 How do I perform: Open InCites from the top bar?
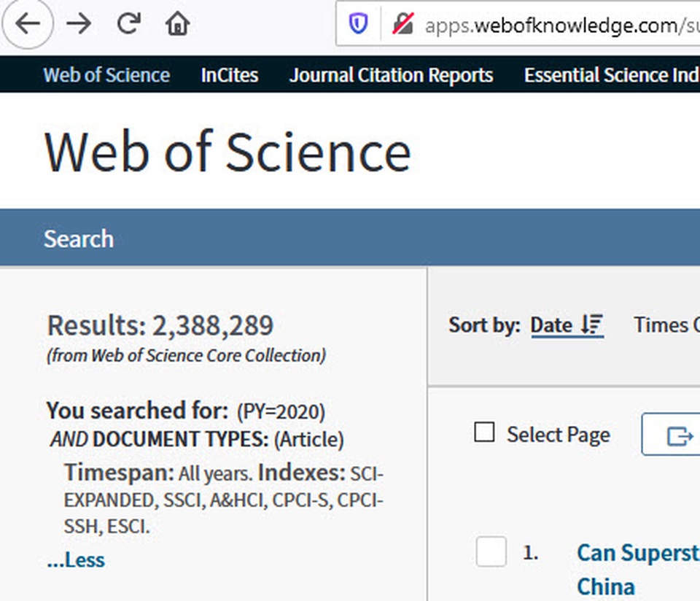coord(230,75)
